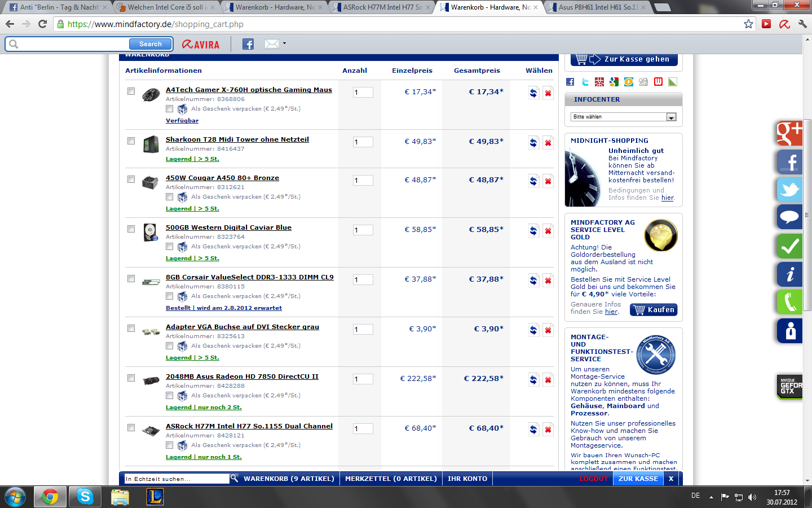Open Warenkorb (9 Artikel) in bottom bar
The width and height of the screenshot is (812, 508).
(x=289, y=479)
